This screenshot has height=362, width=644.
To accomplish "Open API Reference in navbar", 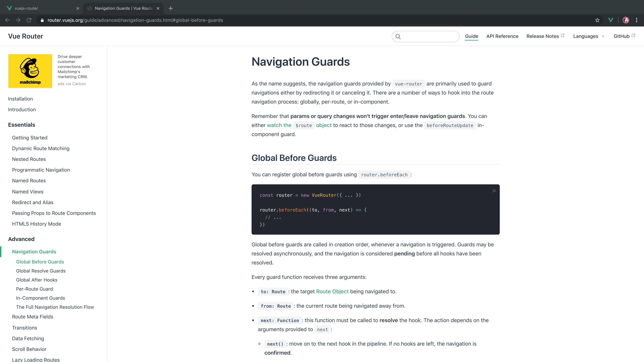I will [x=502, y=36].
